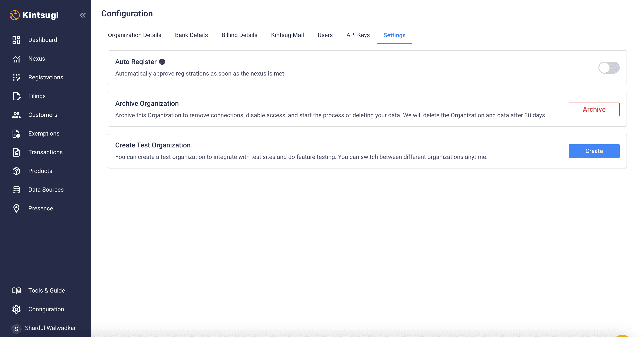Click the Dashboard grid icon

tap(16, 40)
